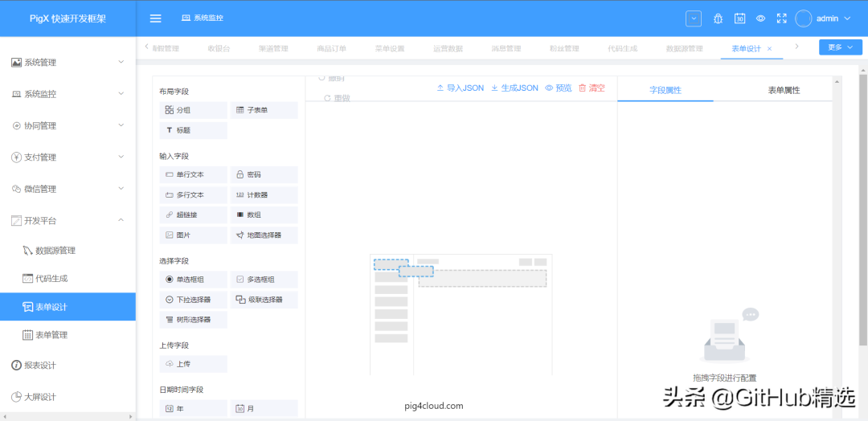Open the bug debug icon in header
868x421 pixels.
click(x=718, y=18)
